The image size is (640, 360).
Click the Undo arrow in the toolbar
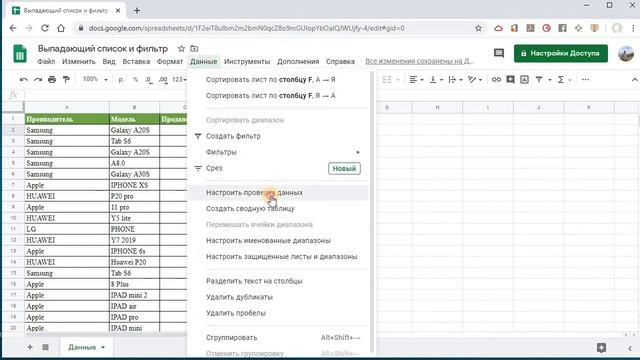tap(24, 80)
